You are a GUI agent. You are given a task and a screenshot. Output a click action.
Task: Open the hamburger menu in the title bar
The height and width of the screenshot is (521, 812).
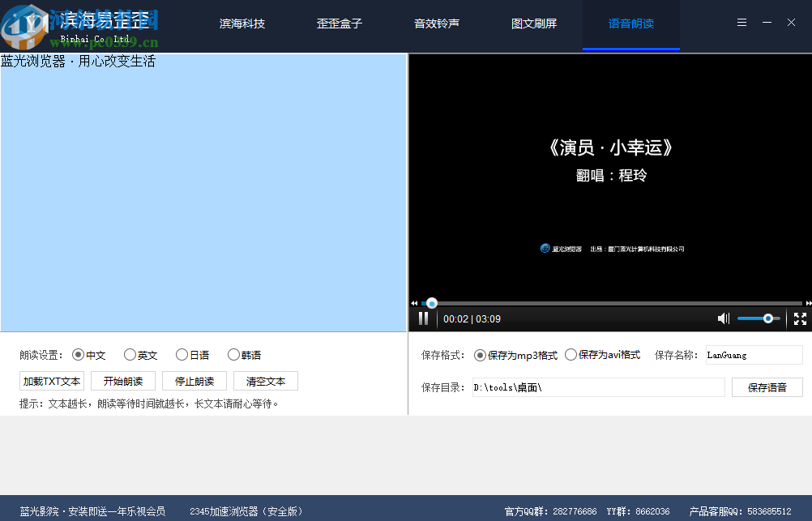coord(741,22)
